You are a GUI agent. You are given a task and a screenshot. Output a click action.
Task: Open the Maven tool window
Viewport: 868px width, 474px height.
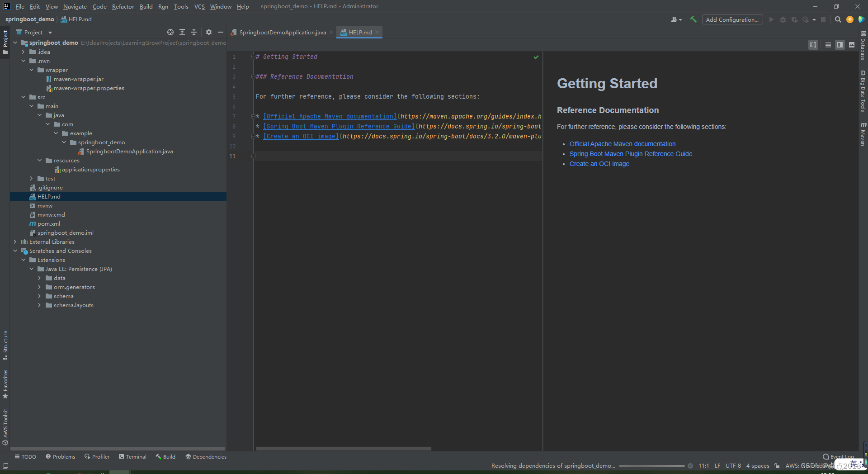(863, 134)
